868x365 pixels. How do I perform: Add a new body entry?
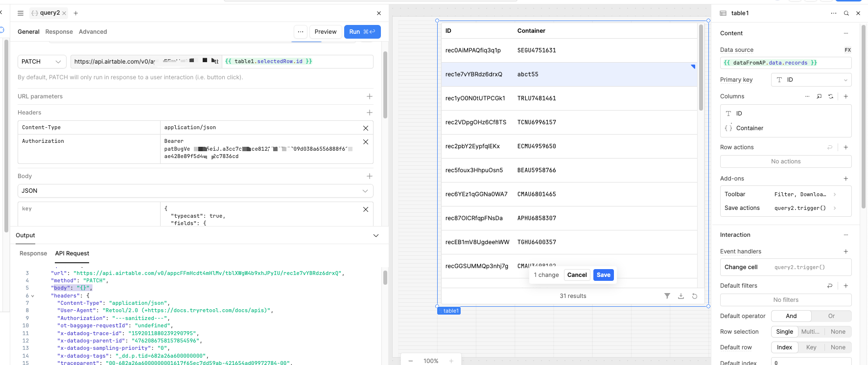click(x=370, y=176)
